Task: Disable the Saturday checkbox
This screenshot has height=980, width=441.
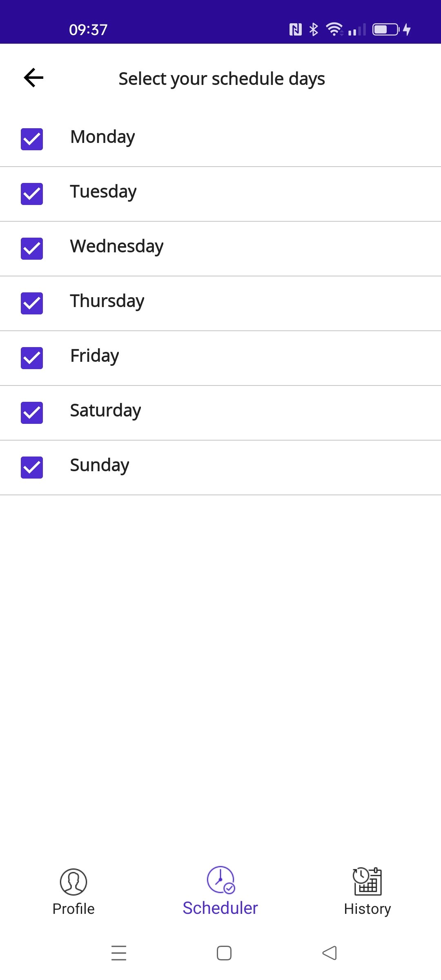Action: coord(32,413)
